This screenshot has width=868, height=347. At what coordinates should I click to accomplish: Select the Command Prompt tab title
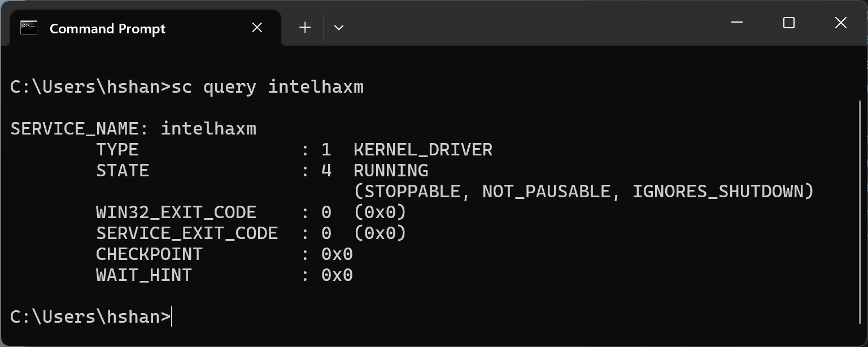pyautogui.click(x=107, y=29)
